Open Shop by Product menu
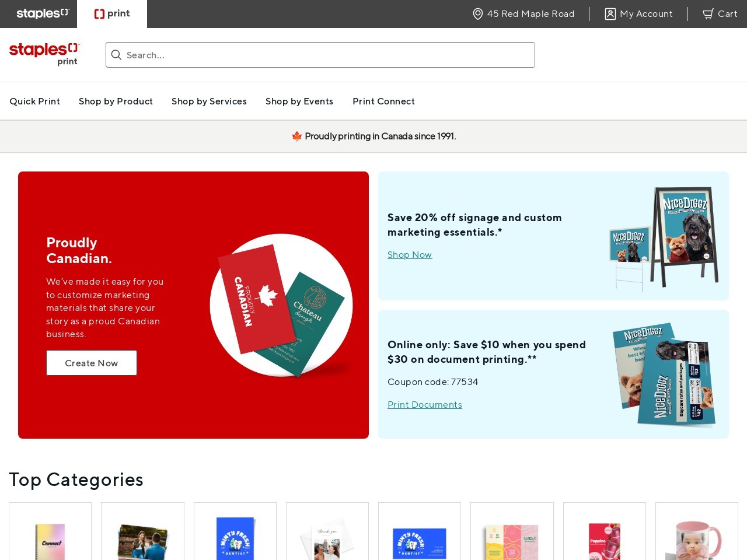Image resolution: width=747 pixels, height=560 pixels. [116, 101]
